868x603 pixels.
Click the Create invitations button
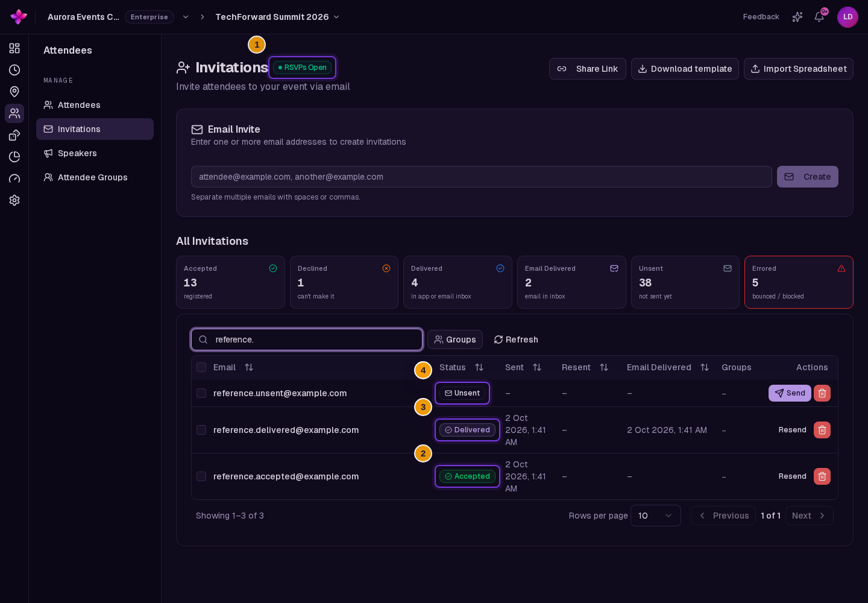808,177
